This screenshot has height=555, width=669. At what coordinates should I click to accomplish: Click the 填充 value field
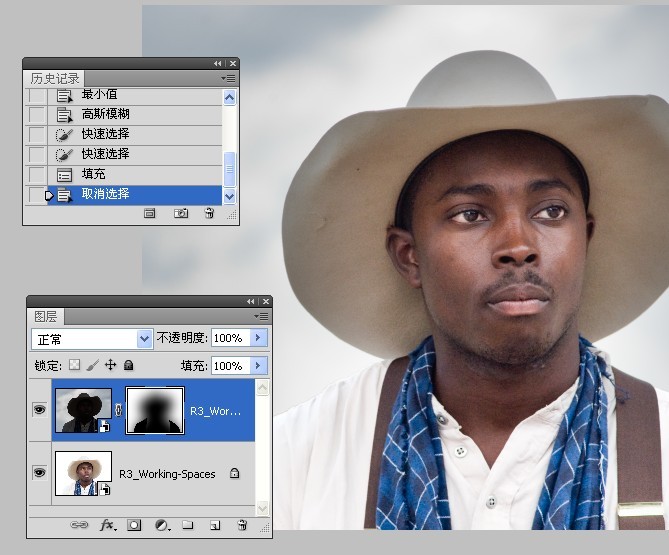(231, 366)
